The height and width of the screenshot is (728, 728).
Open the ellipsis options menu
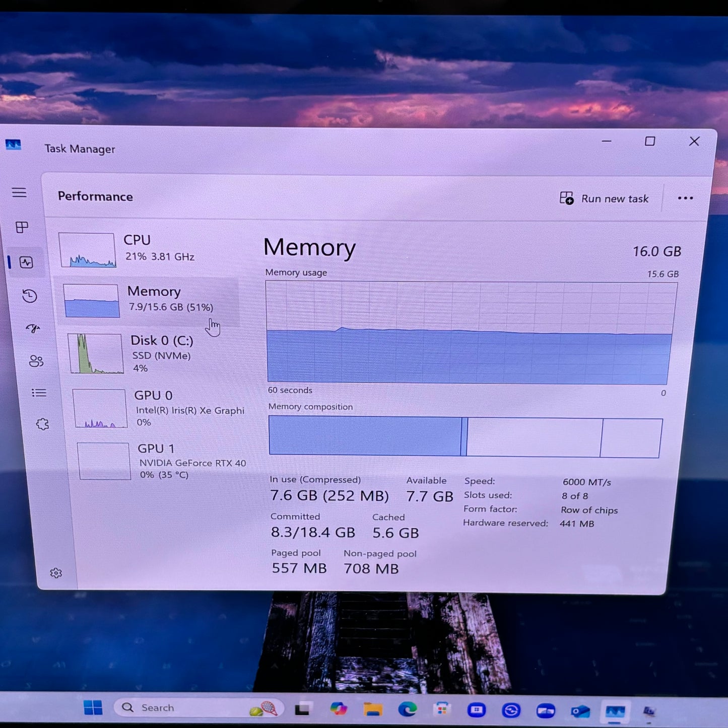click(x=685, y=198)
